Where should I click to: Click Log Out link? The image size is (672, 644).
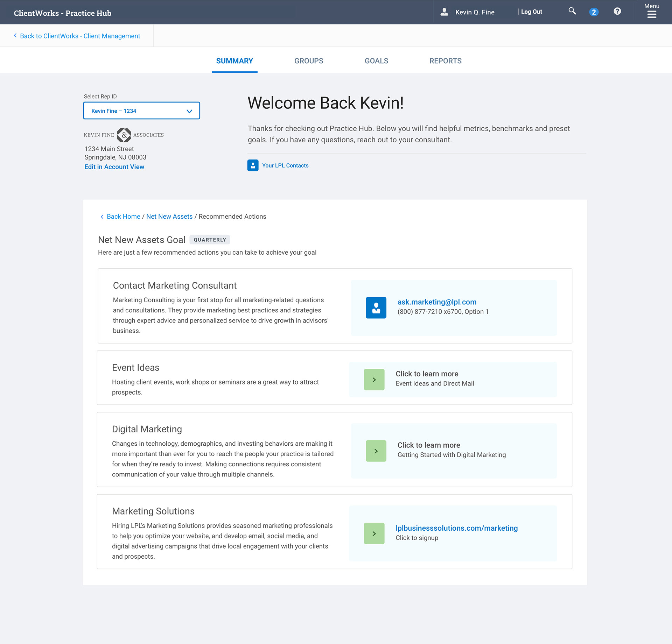point(531,12)
